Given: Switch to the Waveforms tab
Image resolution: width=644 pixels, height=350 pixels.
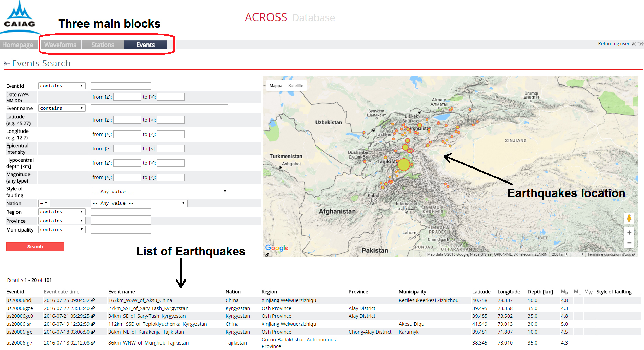Looking at the screenshot, I should [60, 45].
